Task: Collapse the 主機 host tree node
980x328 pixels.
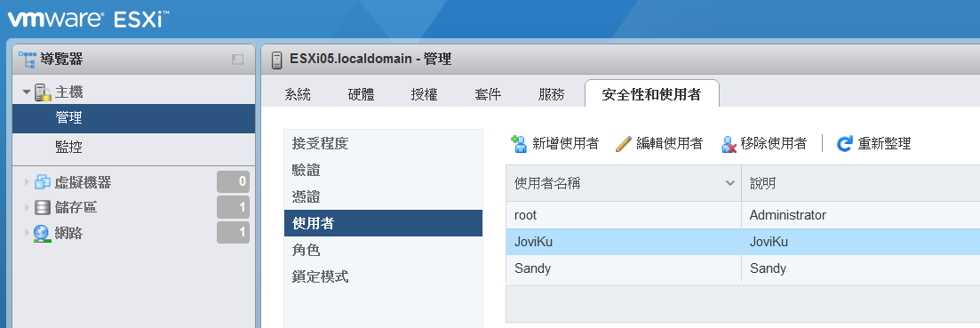Action: coord(27,92)
